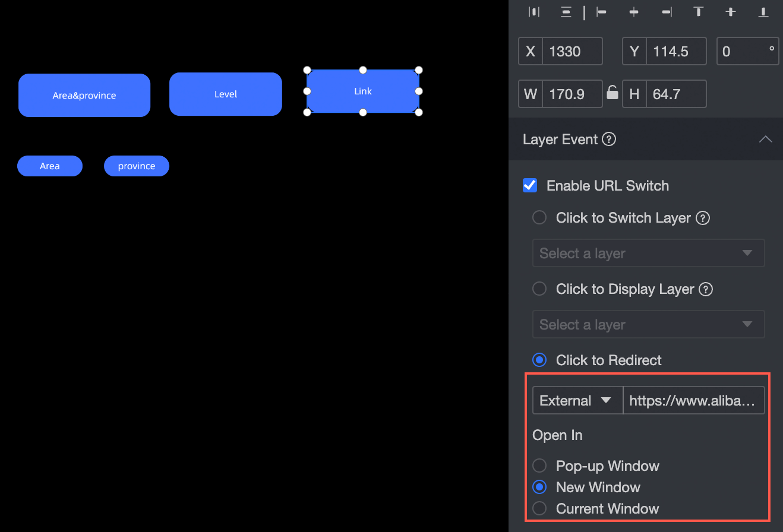783x532 pixels.
Task: Choose Current Window open option
Action: pyautogui.click(x=539, y=508)
